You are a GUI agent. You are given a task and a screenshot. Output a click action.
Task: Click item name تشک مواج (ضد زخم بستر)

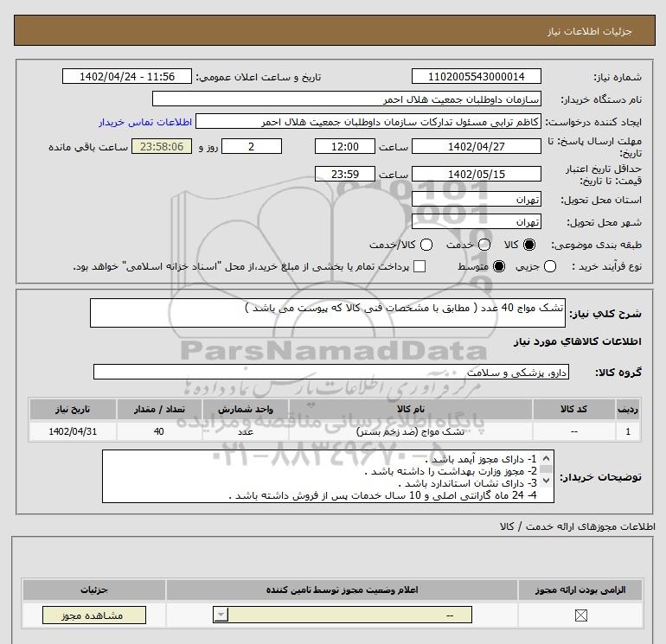410,431
